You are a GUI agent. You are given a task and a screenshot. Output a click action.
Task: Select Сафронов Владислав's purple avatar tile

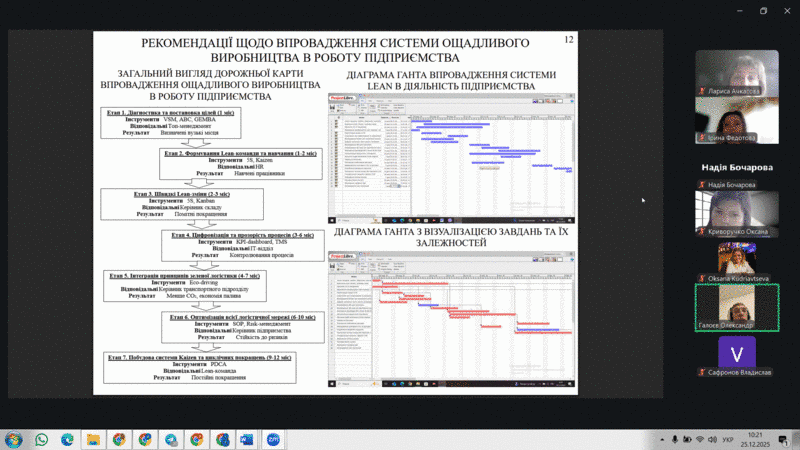tap(737, 355)
